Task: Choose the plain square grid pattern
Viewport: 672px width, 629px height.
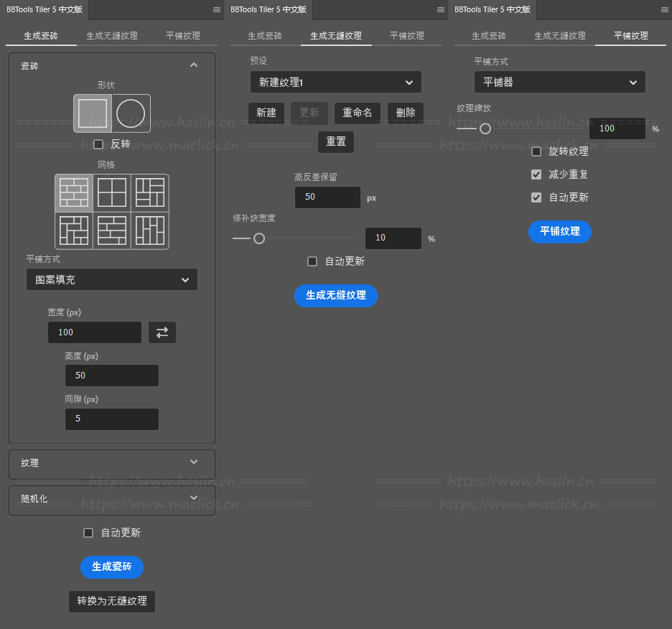Action: (x=112, y=193)
